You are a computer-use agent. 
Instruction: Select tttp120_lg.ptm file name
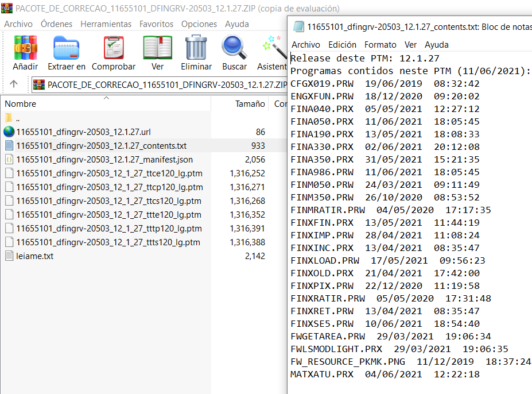click(109, 229)
